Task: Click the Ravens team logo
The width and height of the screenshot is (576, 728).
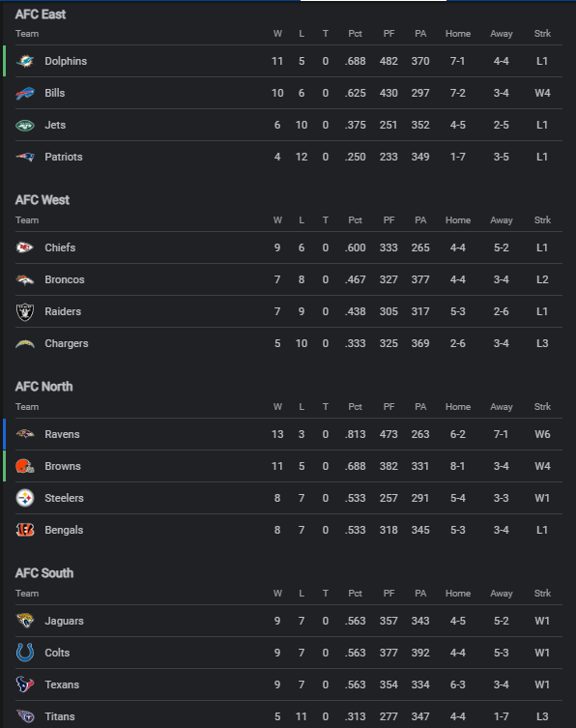Action: 25,434
